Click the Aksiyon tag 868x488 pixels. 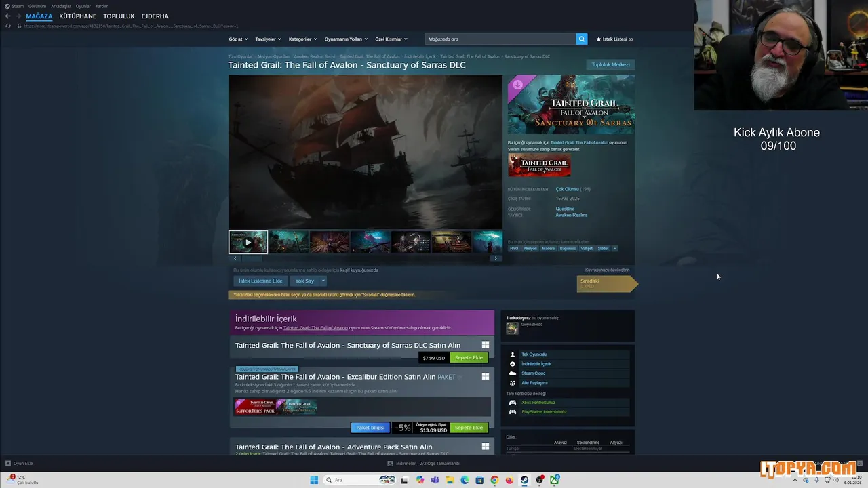coord(530,249)
